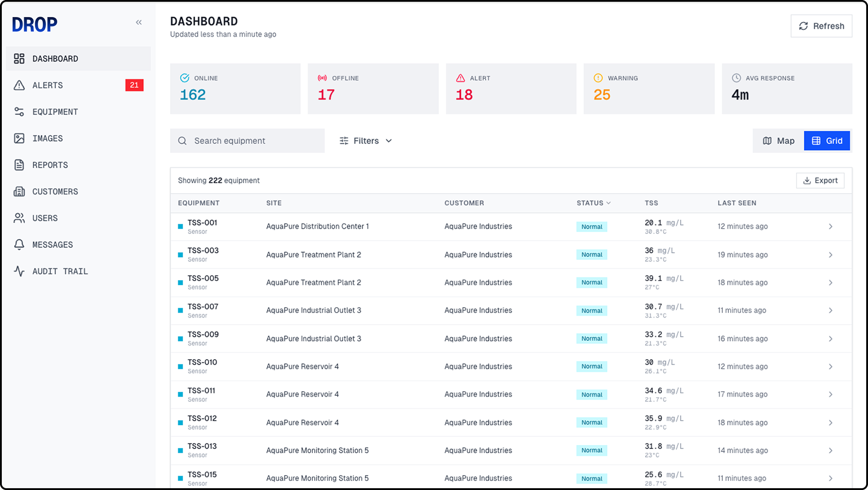
Task: Click the Refresh button
Action: click(x=821, y=26)
